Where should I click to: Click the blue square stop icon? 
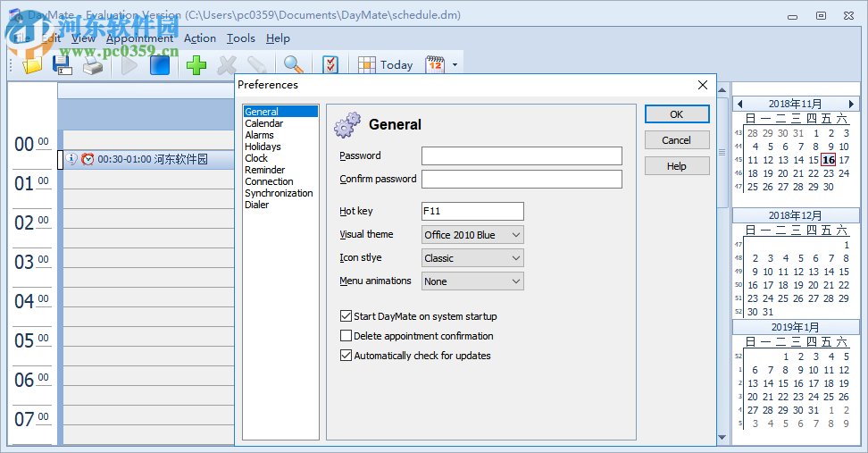pos(160,64)
